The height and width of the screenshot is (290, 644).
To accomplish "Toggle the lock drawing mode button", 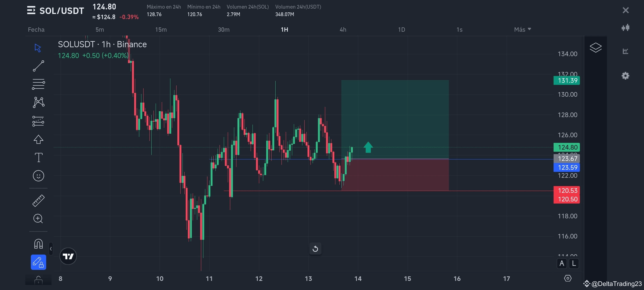I will (x=38, y=262).
